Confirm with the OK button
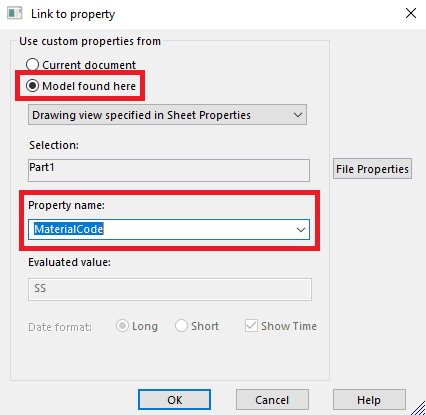Viewport: 426px width, 415px height. (x=174, y=400)
